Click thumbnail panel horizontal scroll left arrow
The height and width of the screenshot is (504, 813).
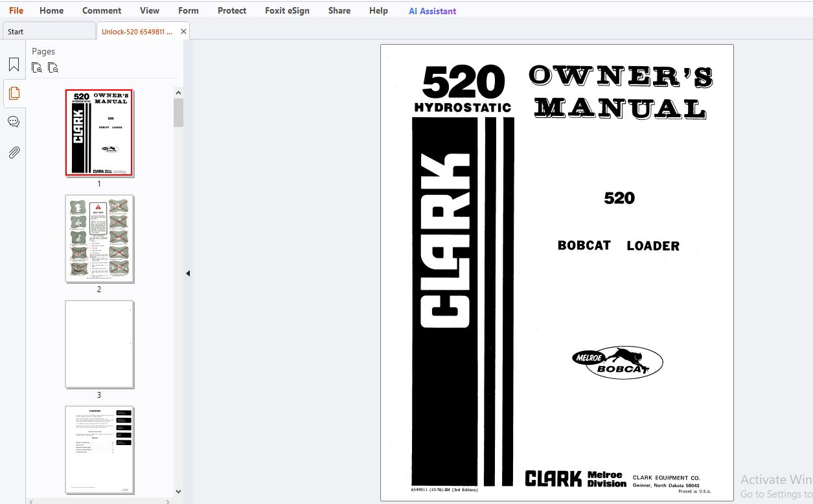coord(32,501)
